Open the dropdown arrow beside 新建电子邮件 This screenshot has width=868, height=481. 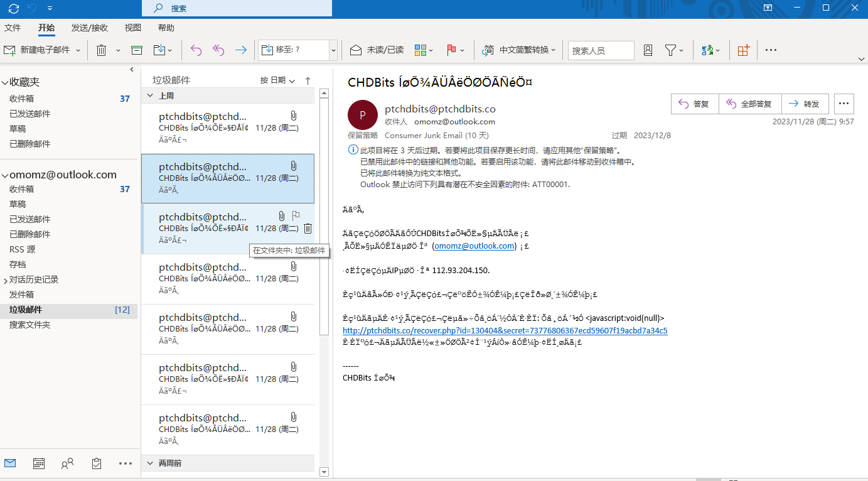tap(78, 50)
